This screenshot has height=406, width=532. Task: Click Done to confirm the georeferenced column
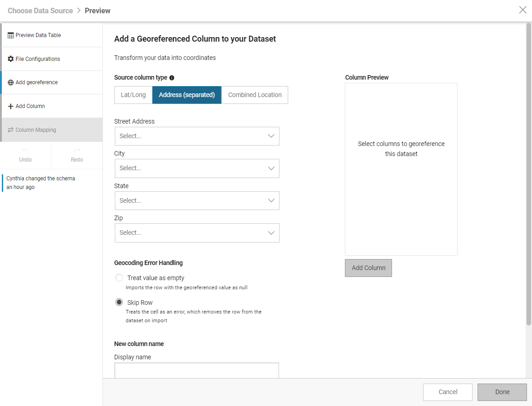click(x=502, y=392)
